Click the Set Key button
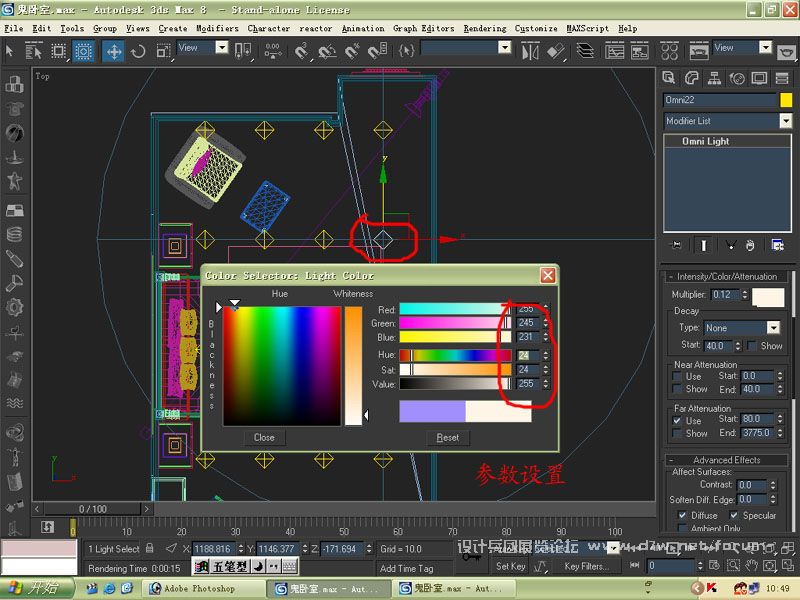This screenshot has height=600, width=800. [510, 566]
